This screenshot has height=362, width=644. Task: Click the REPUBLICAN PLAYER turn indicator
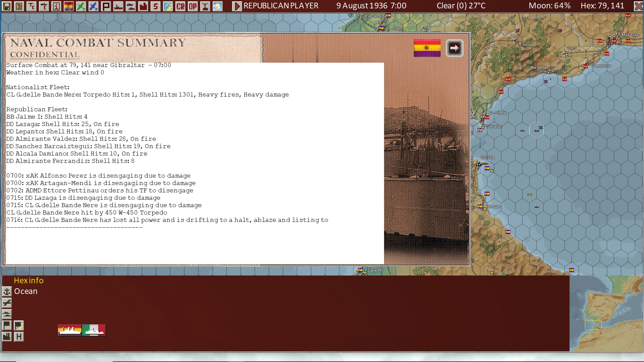[280, 6]
